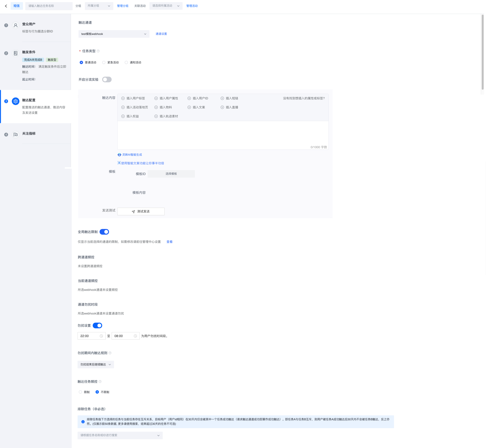The height and width of the screenshot is (448, 486).
Task: Click the task name input field
Action: (x=49, y=6)
